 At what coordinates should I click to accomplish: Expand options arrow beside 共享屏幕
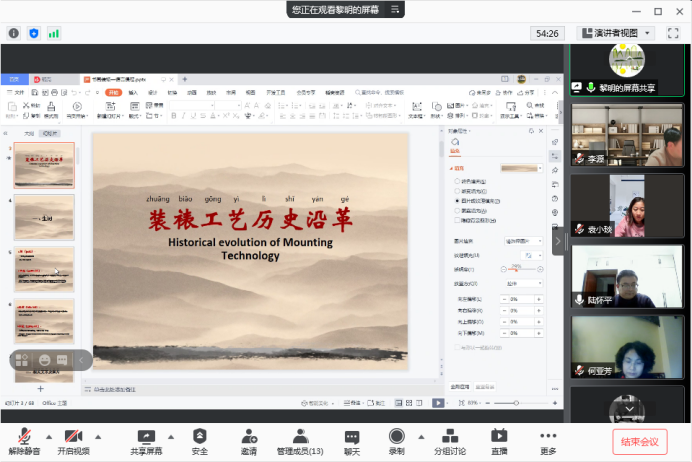point(171,437)
